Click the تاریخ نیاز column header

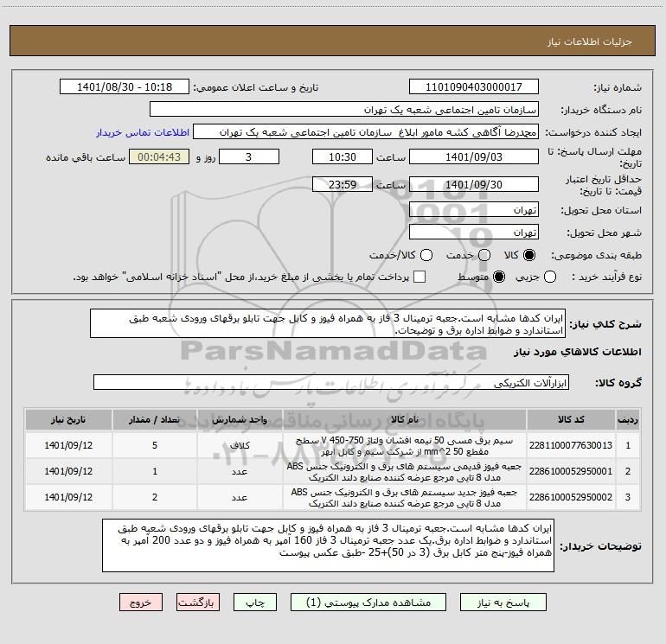[68, 419]
